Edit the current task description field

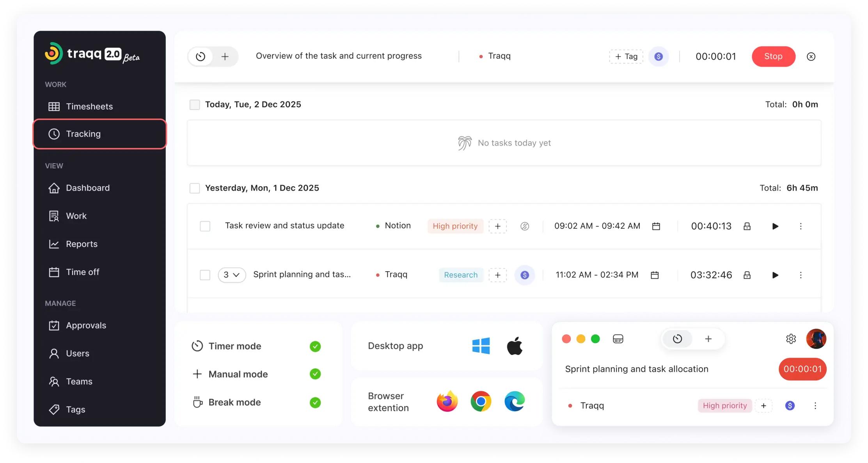[339, 56]
